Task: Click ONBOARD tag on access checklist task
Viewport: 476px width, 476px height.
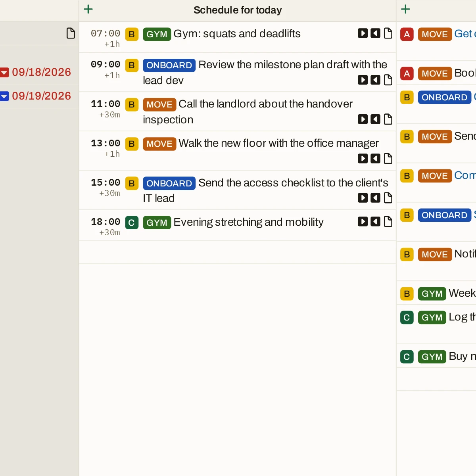Action: click(169, 183)
